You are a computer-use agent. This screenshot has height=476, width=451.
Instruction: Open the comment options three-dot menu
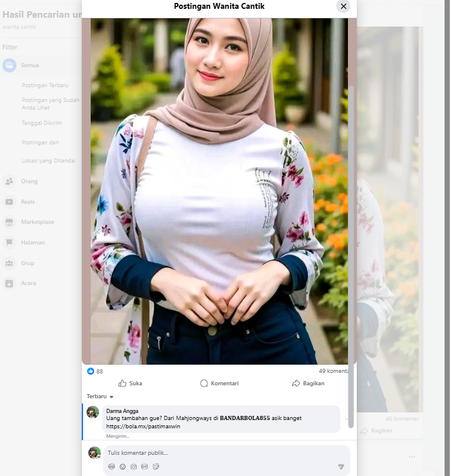(x=346, y=419)
